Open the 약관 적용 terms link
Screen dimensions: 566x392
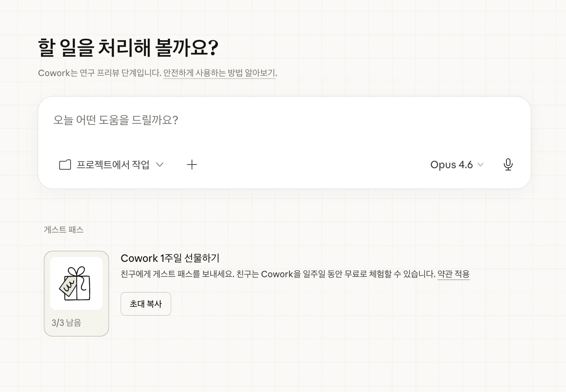(x=453, y=274)
